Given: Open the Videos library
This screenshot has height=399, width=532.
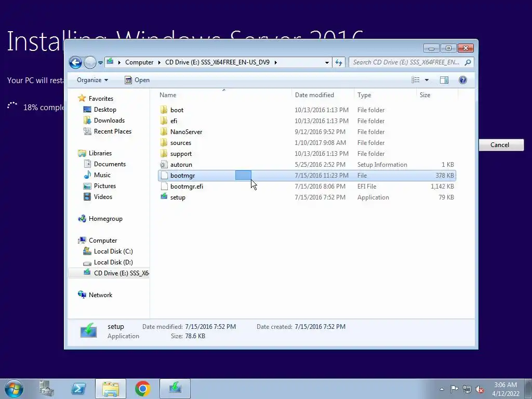Looking at the screenshot, I should pos(103,197).
